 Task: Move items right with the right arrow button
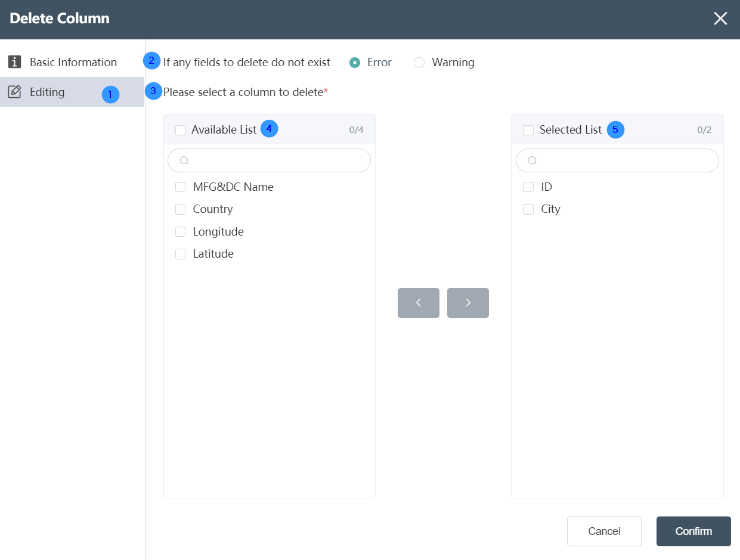pyautogui.click(x=468, y=303)
